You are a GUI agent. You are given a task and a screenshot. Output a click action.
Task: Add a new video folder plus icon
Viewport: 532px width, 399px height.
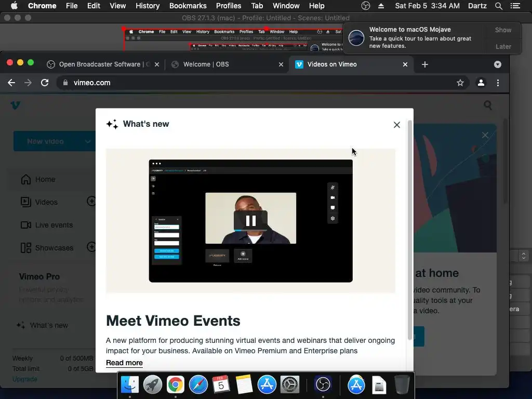91,201
